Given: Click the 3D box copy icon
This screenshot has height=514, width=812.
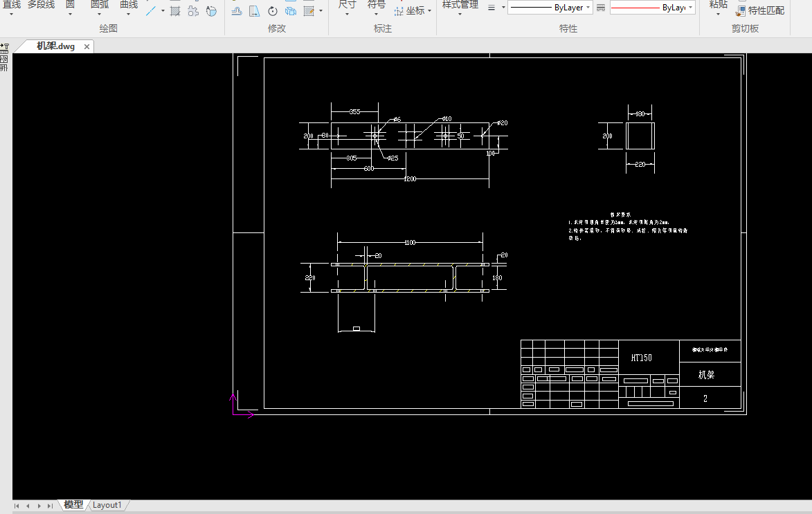Looking at the screenshot, I should click(291, 11).
